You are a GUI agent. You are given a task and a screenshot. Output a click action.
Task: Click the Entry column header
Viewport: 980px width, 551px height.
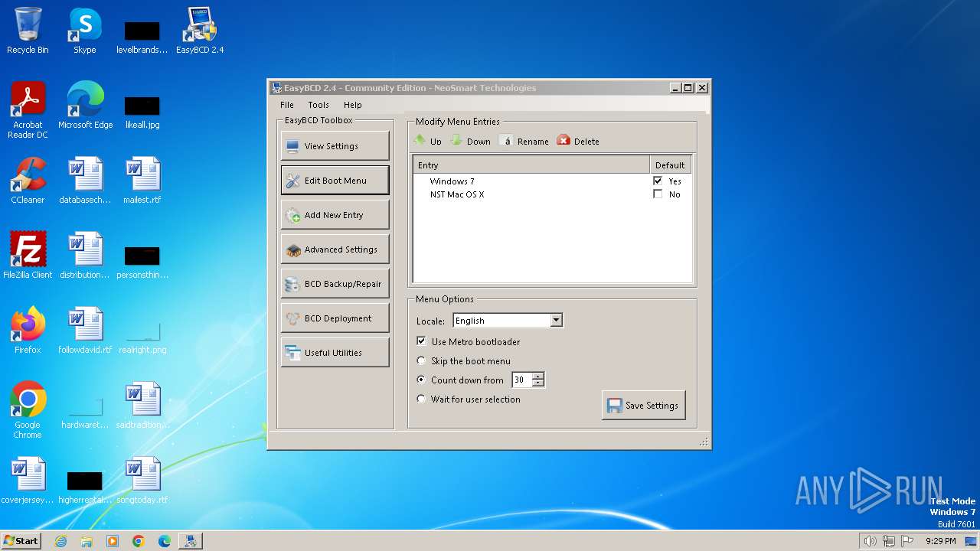click(x=531, y=165)
